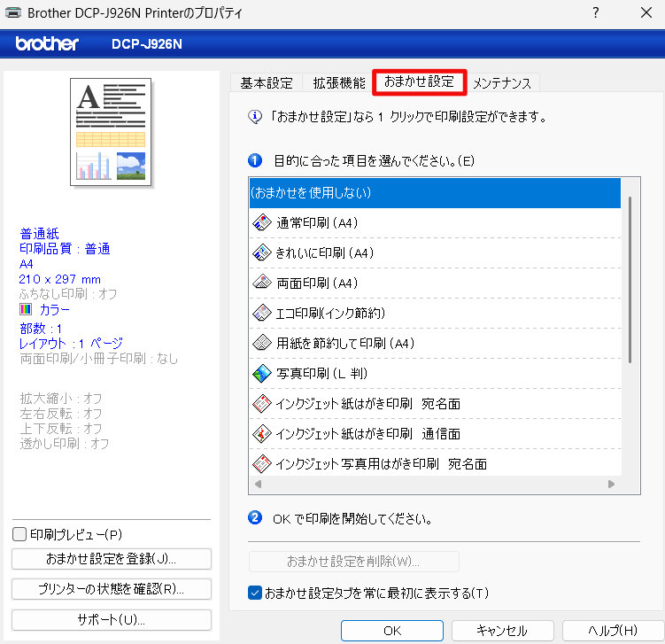Click the インクジェット写真用はがき印刷 宛名面 icon

(262, 463)
